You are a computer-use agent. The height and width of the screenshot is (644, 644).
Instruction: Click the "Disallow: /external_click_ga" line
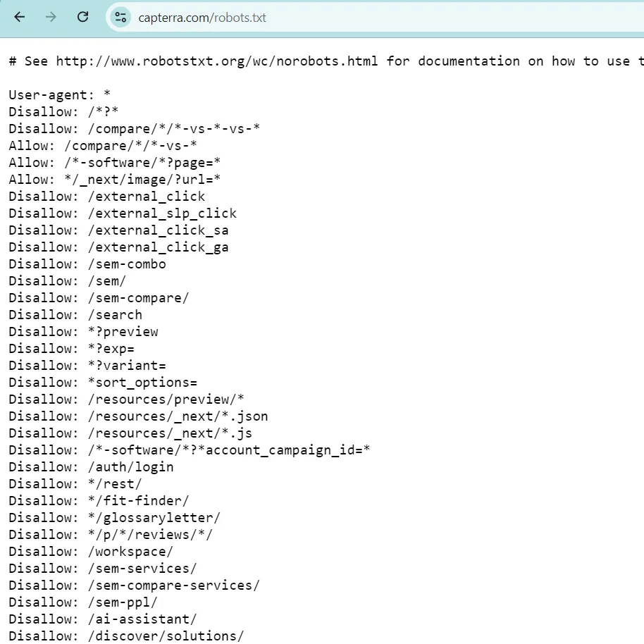(x=118, y=247)
